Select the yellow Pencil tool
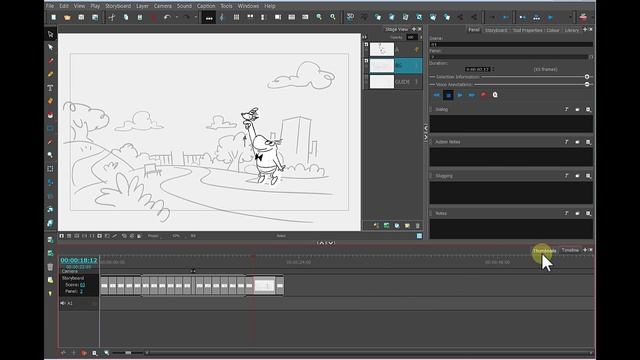This screenshot has height=360, width=640. coord(50,74)
